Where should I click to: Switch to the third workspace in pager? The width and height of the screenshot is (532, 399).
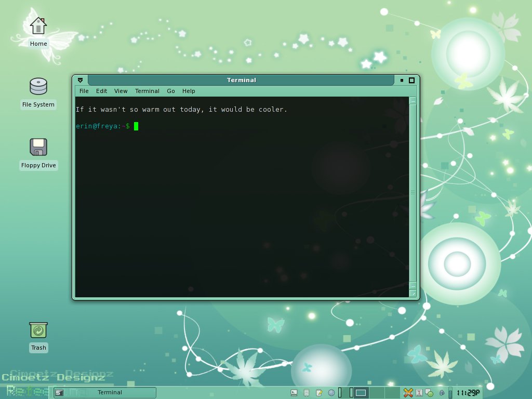pos(377,393)
